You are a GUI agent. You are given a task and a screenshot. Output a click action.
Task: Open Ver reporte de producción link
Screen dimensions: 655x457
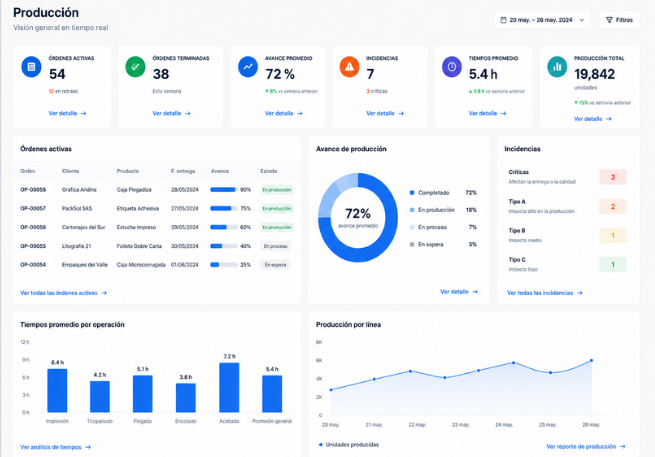pyautogui.click(x=586, y=447)
